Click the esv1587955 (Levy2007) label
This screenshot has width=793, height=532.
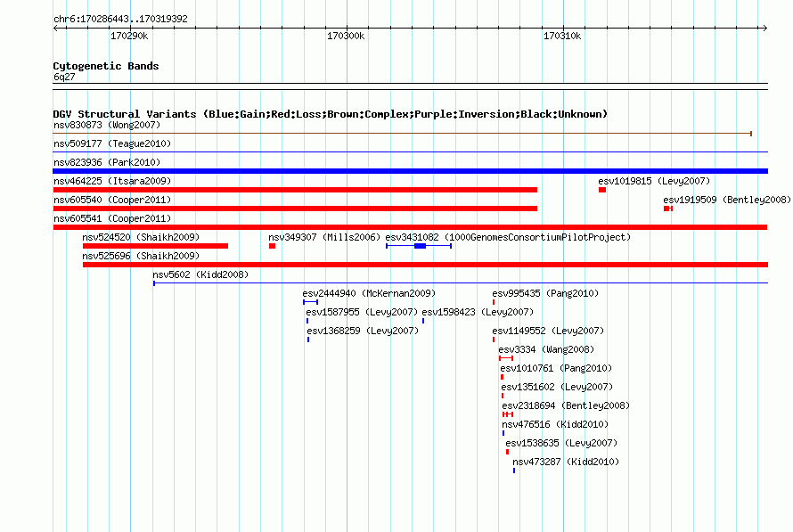point(362,312)
